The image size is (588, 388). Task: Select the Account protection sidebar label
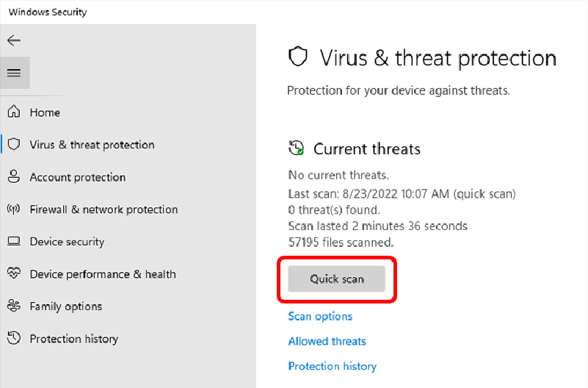77,177
